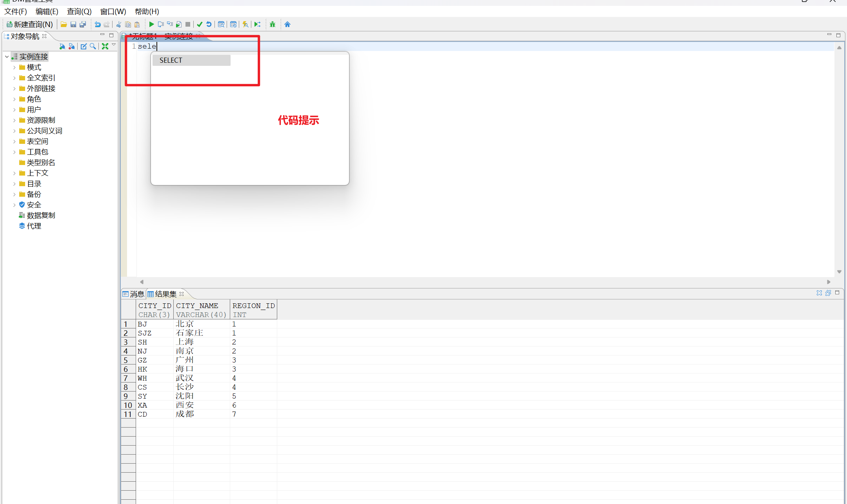This screenshot has height=504, width=847.
Task: Click the open file folder icon
Action: click(64, 24)
